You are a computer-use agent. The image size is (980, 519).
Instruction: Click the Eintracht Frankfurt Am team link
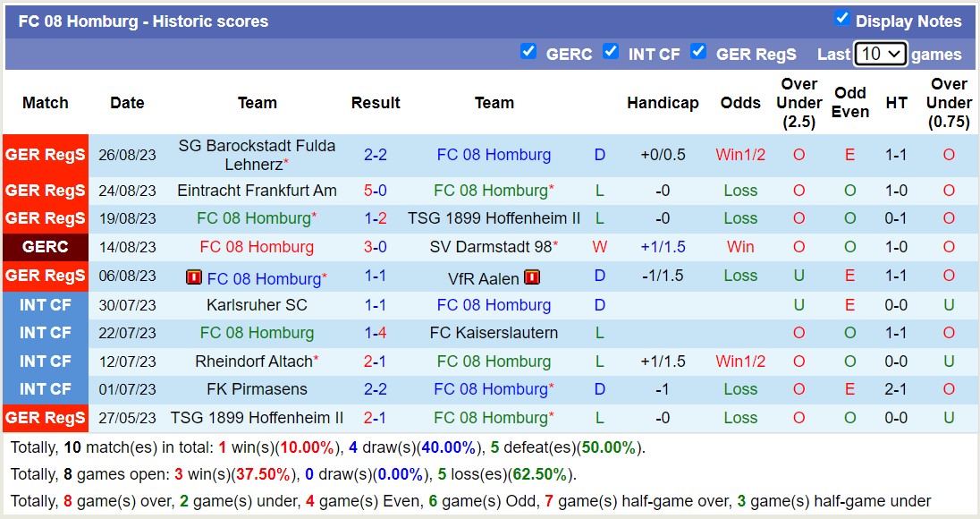pyautogui.click(x=257, y=189)
